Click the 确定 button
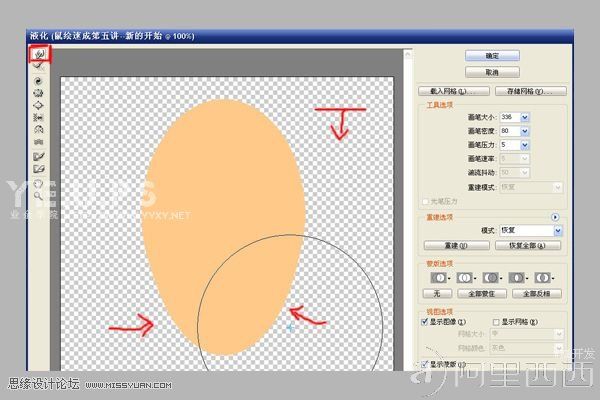Viewport: 600px width, 400px height. tap(492, 56)
